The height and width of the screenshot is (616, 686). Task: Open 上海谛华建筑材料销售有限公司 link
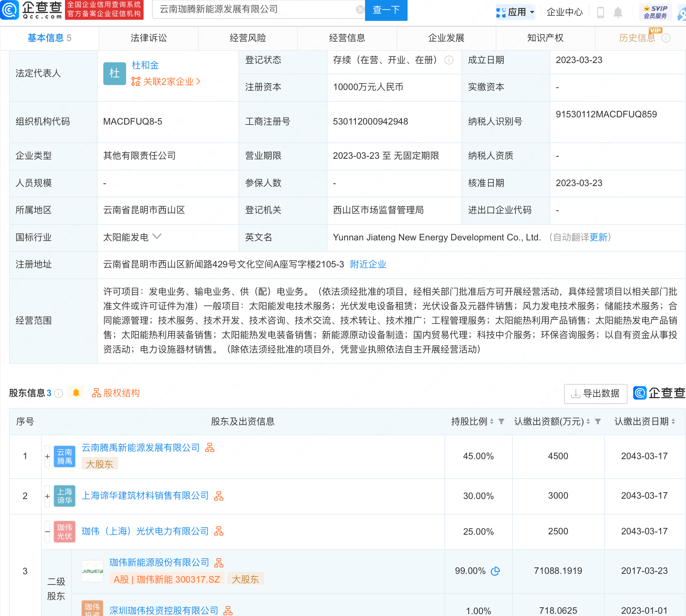point(145,496)
